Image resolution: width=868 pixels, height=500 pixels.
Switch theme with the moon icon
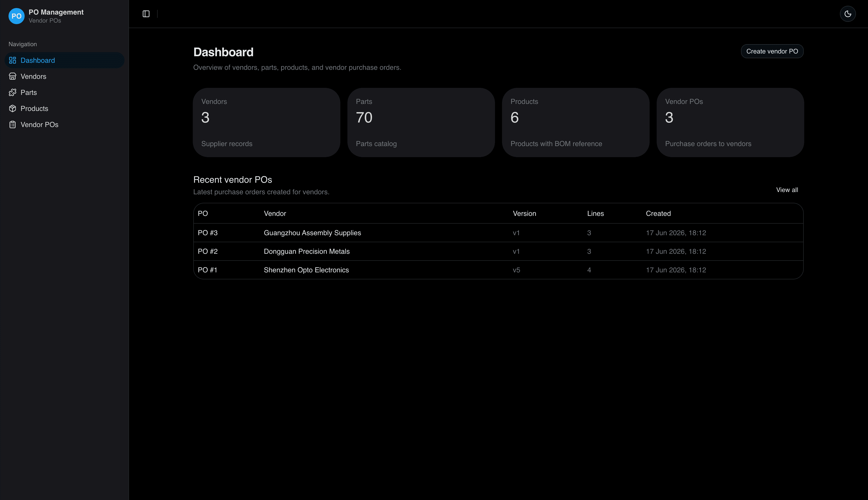pos(847,14)
